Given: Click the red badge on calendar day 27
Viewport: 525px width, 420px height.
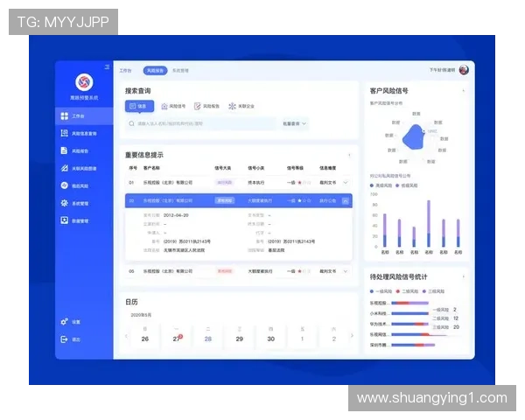Looking at the screenshot, I should (x=181, y=336).
